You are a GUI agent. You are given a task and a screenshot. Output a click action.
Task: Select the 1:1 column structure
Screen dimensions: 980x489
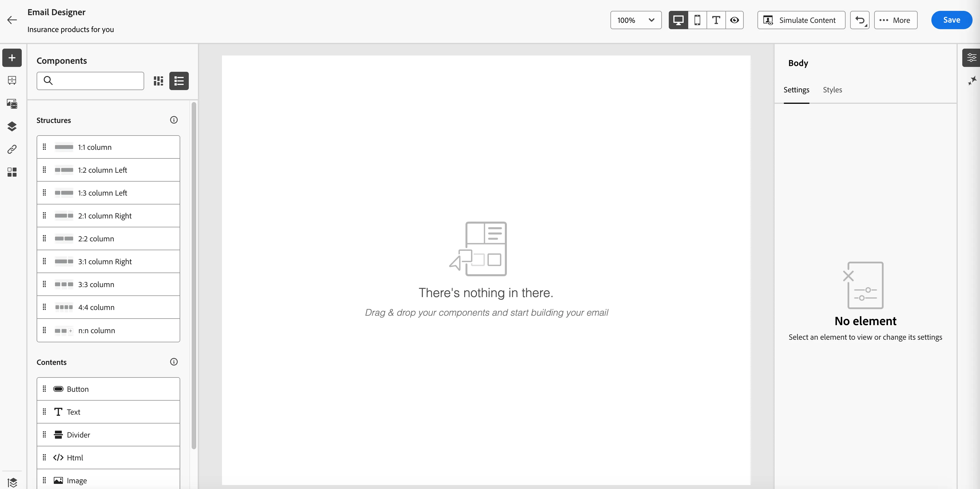tap(108, 147)
